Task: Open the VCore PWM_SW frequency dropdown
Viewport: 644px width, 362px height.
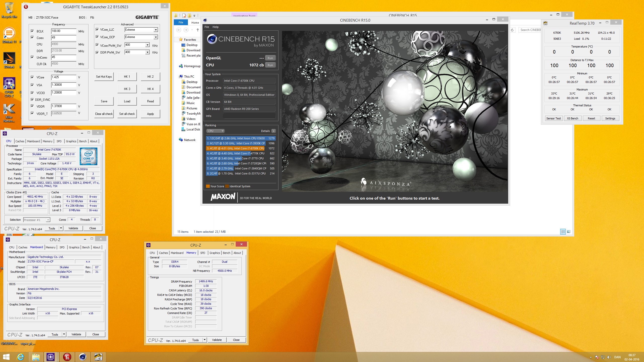Action: (x=147, y=45)
